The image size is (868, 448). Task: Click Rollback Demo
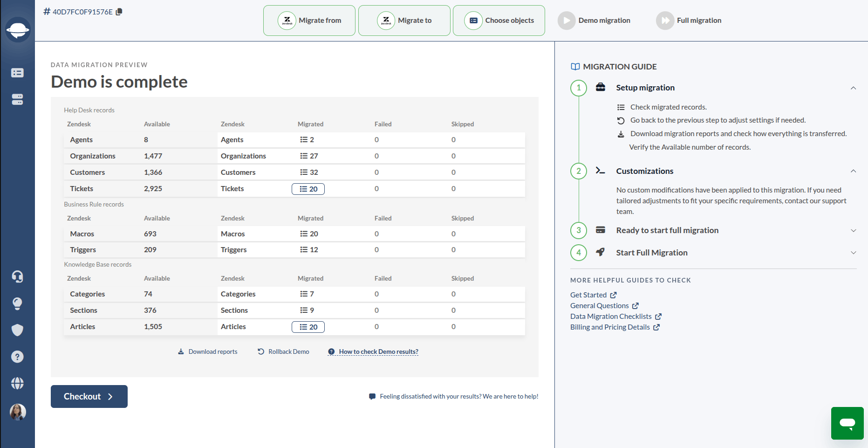coord(283,352)
